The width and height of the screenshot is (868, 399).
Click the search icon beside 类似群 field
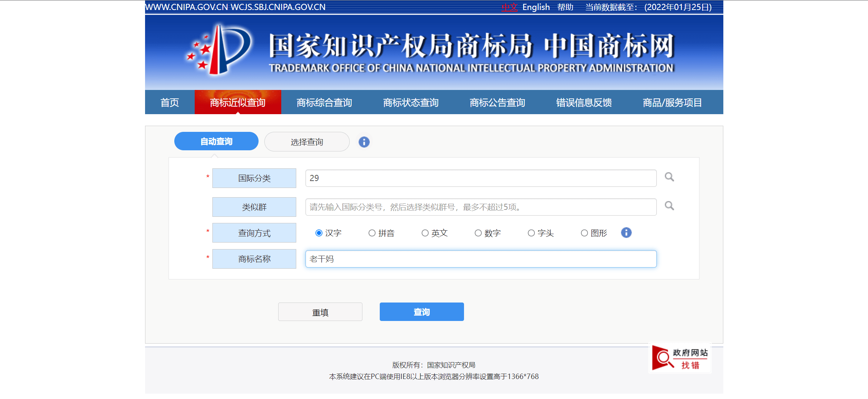coord(669,206)
